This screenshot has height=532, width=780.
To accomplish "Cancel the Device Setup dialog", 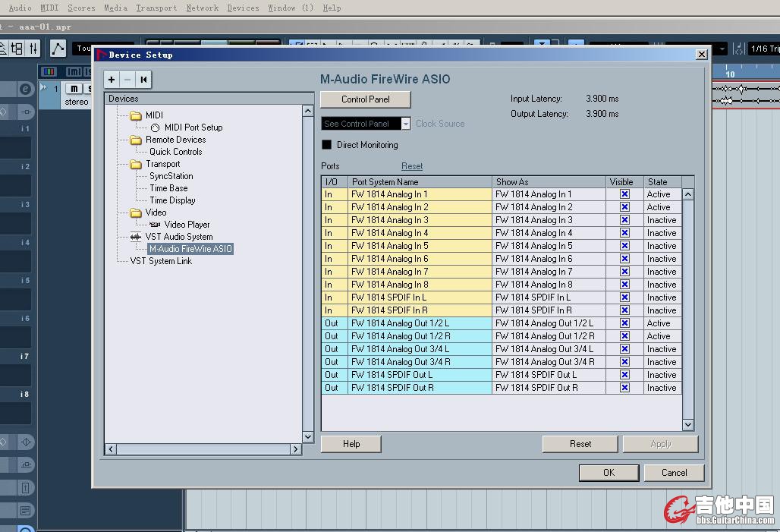I will [674, 473].
